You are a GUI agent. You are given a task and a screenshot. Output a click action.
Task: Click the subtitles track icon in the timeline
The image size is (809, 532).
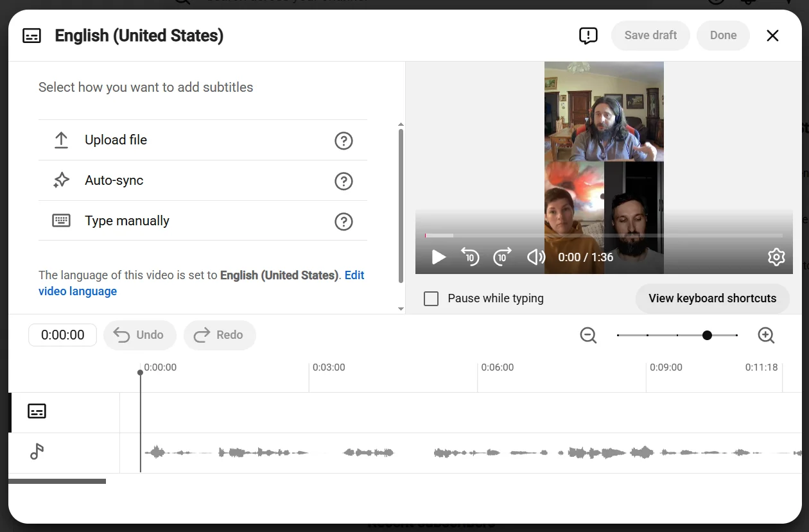[37, 411]
